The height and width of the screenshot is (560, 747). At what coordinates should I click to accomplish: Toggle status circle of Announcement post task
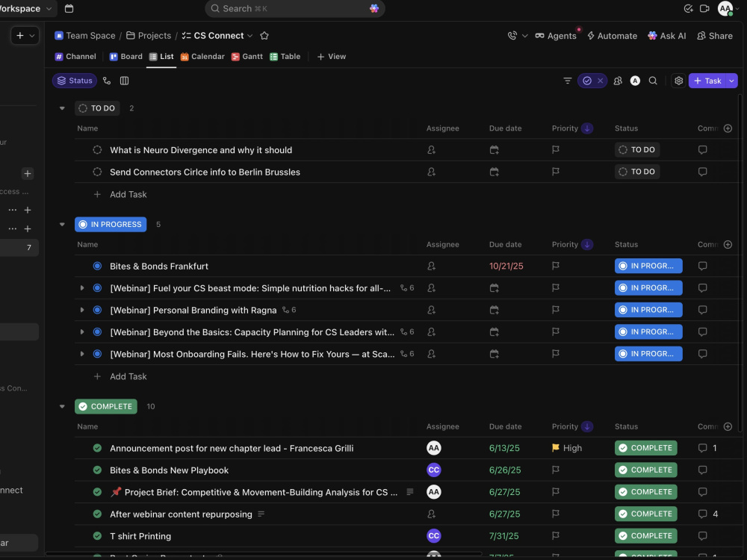coord(97,448)
